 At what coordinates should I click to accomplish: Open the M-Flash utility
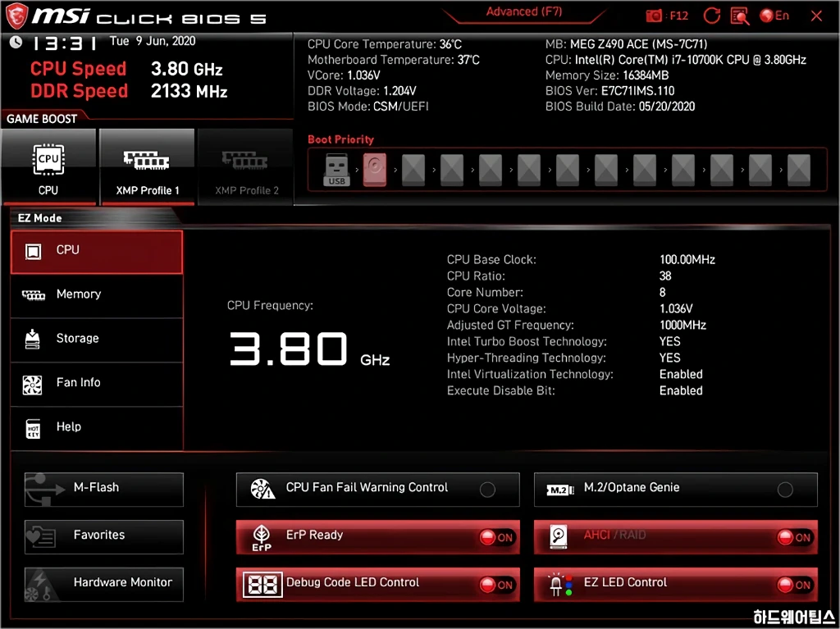click(x=104, y=489)
